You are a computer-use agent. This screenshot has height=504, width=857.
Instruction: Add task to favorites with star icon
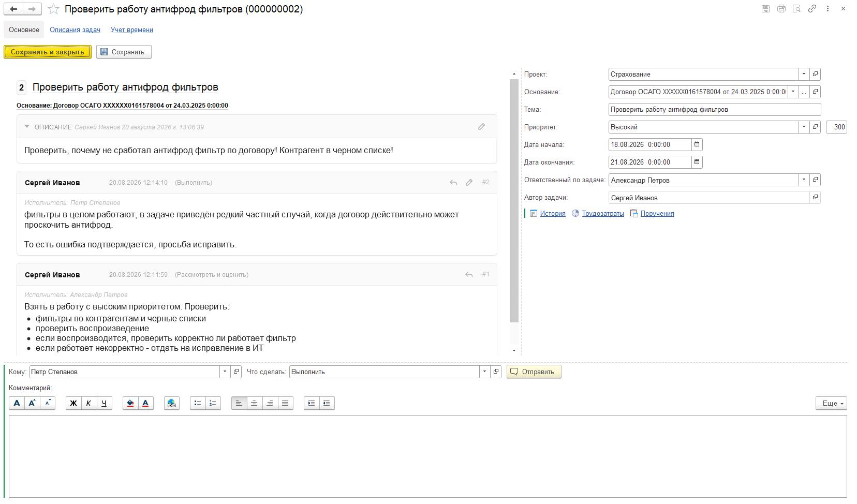[x=53, y=9]
